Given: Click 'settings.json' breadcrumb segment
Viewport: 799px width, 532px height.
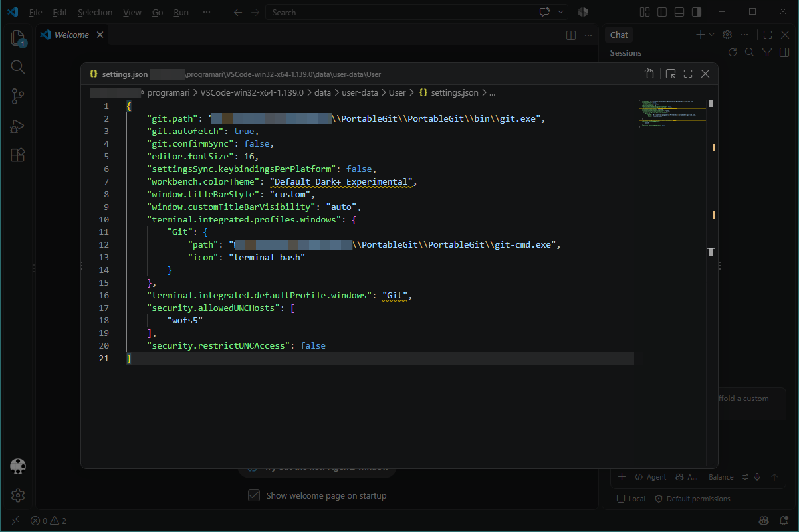Looking at the screenshot, I should point(455,93).
